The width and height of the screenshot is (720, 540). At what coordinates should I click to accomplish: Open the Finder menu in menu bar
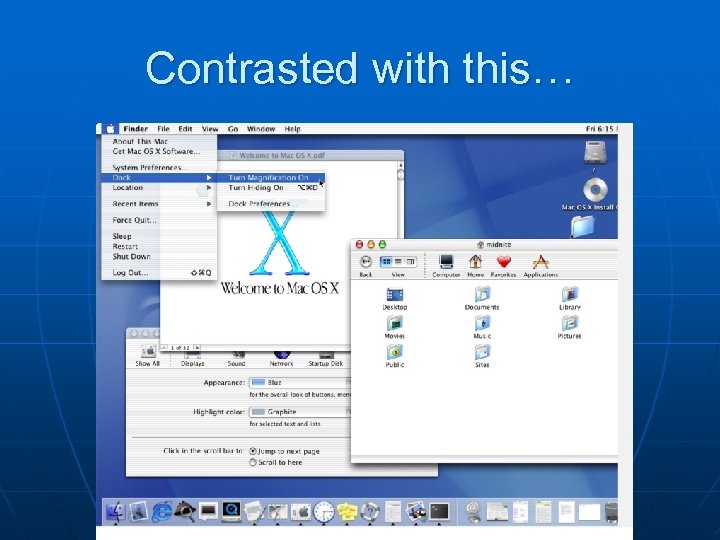(135, 129)
